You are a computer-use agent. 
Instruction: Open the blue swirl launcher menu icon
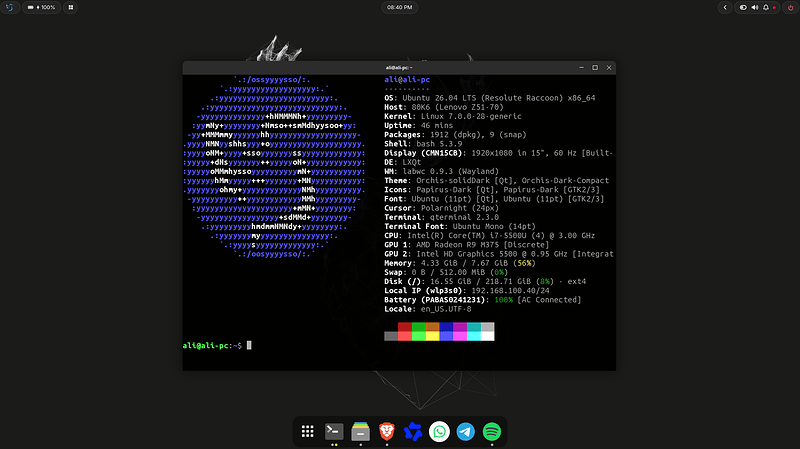click(10, 8)
